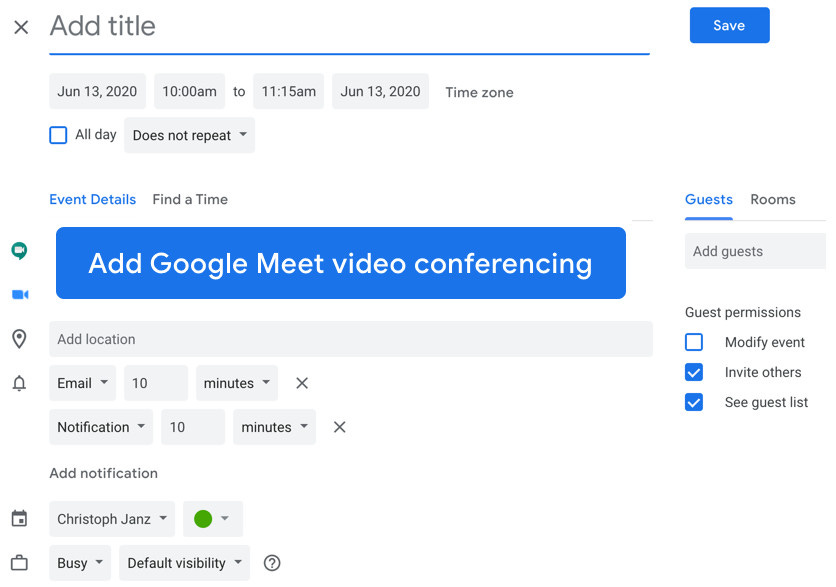Open the start date Jun 13, 2020
The height and width of the screenshot is (587, 836).
click(97, 91)
